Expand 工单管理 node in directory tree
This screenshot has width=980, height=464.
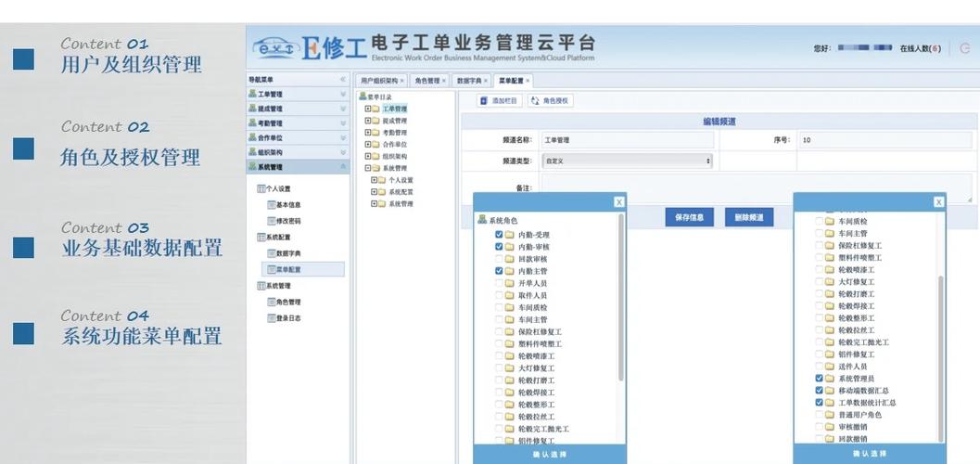click(368, 109)
